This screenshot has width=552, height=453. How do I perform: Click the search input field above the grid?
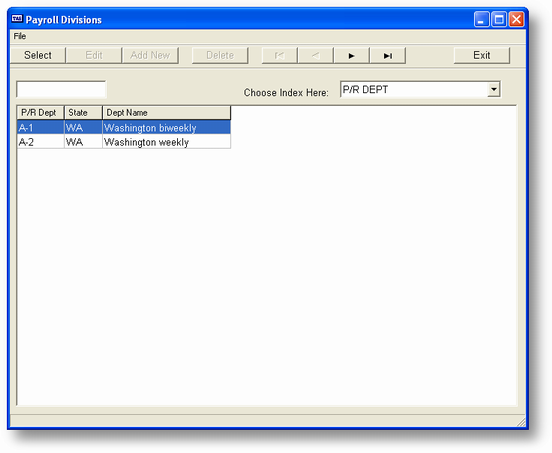[x=61, y=89]
